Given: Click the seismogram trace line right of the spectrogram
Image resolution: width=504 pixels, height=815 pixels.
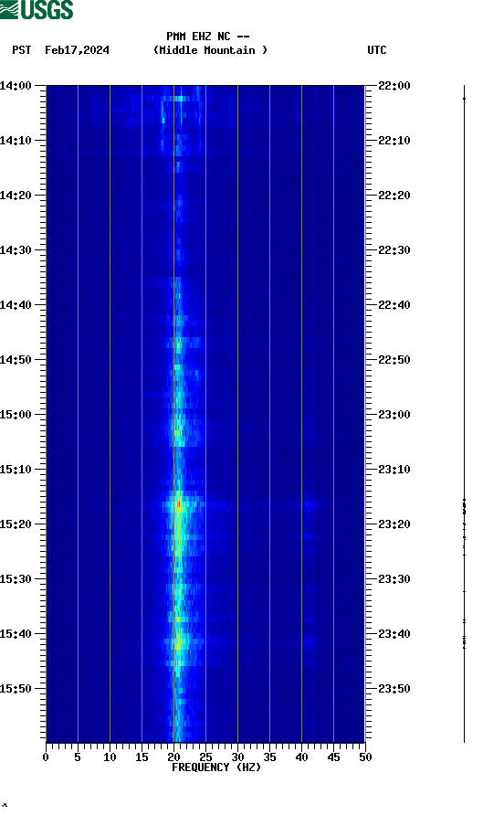Looking at the screenshot, I should 464,414.
